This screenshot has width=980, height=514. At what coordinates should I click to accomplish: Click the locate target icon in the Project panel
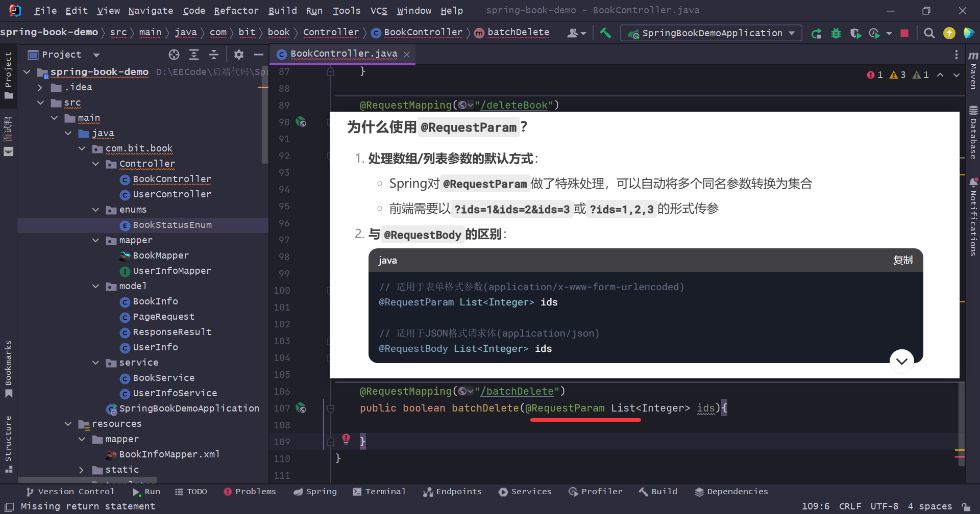tap(174, 55)
